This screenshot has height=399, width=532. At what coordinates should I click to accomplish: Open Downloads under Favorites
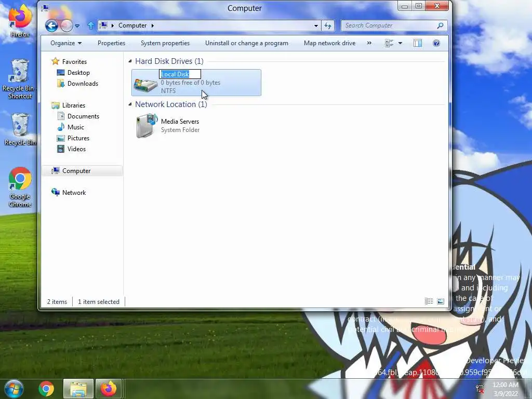point(83,84)
